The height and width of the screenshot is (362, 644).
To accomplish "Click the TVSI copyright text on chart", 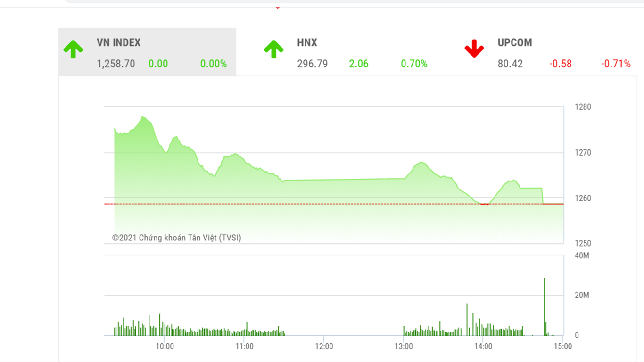I will (x=176, y=238).
